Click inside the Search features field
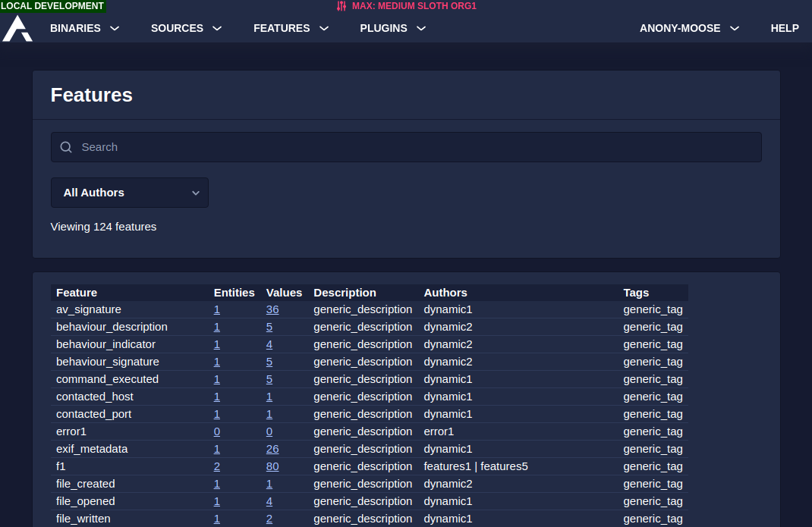Viewport: 812px width, 527px height. pos(406,146)
